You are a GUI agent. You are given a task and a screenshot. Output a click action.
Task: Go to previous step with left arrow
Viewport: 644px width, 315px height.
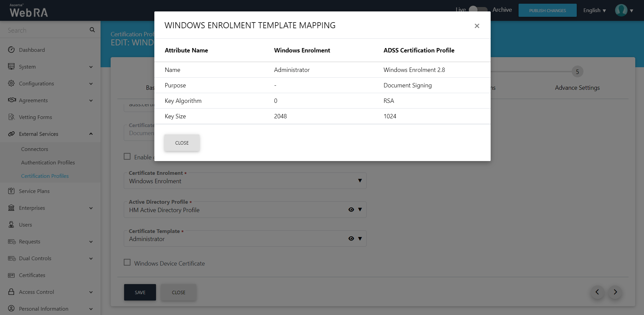tap(597, 292)
